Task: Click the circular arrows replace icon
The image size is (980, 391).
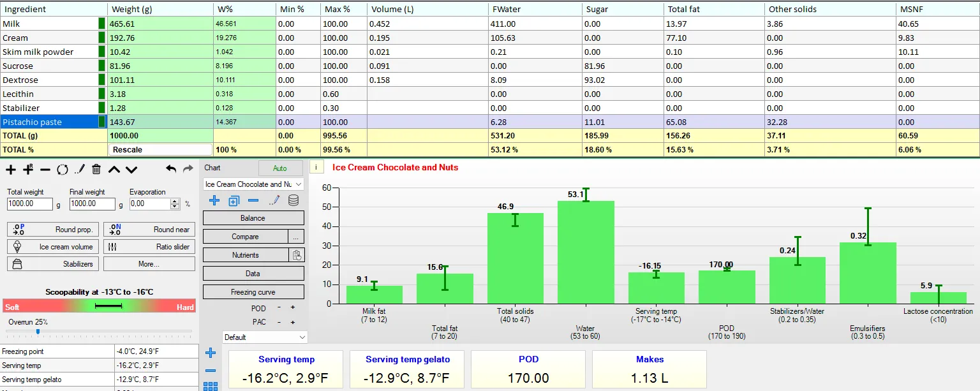Action: point(62,170)
